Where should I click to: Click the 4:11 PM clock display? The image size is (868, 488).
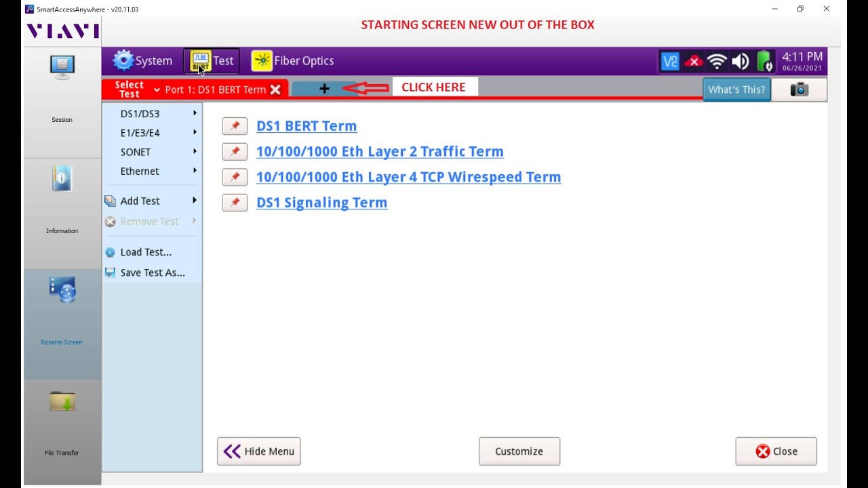tap(803, 58)
